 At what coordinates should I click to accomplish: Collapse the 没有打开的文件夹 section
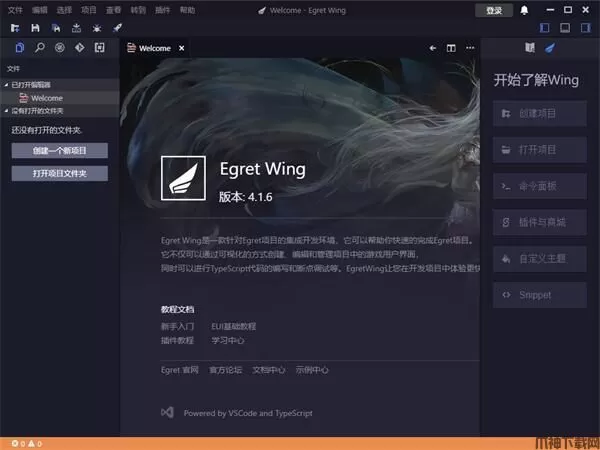click(60, 111)
